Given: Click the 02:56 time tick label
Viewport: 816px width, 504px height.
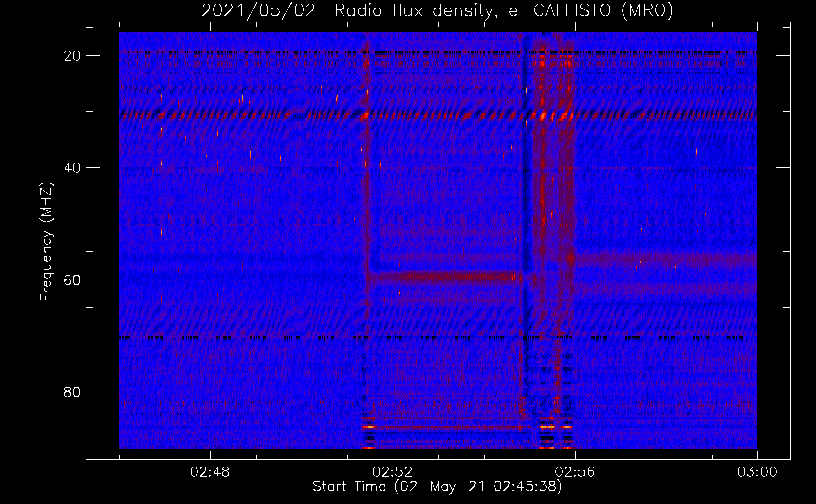Looking at the screenshot, I should [x=575, y=472].
